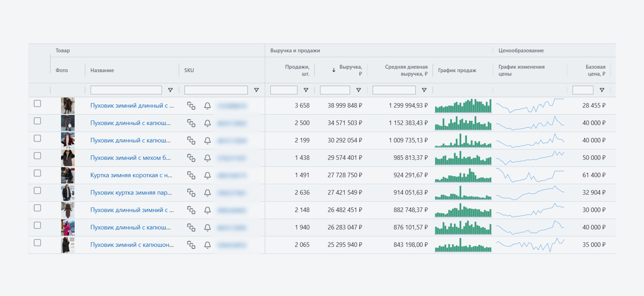Tick the checkbox in the 25 295 940 ₽ row

click(x=37, y=243)
